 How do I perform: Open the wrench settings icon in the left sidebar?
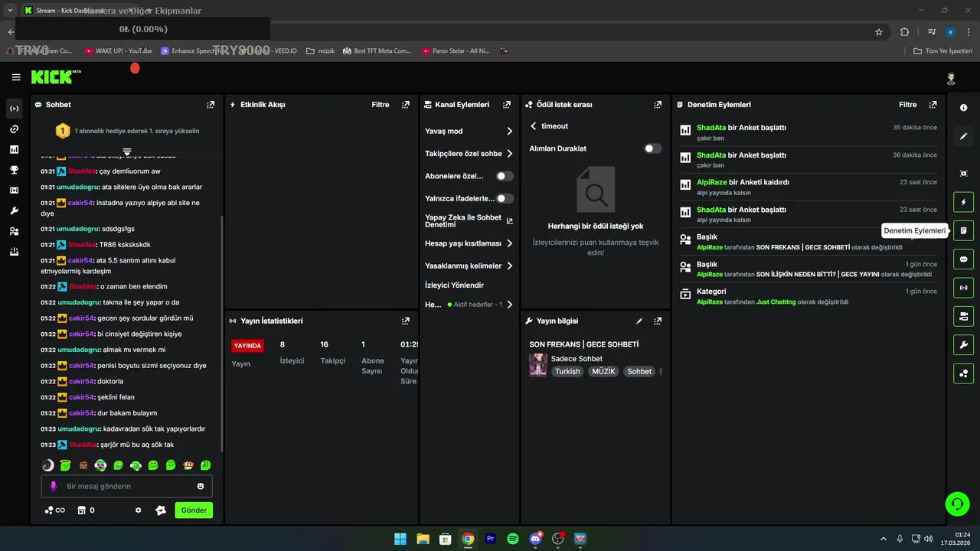[x=14, y=210]
